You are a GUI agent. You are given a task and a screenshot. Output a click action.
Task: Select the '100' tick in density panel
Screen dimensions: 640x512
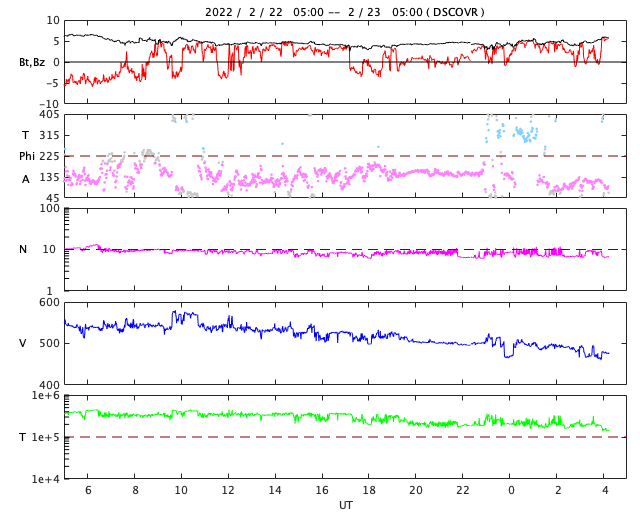pyautogui.click(x=49, y=208)
